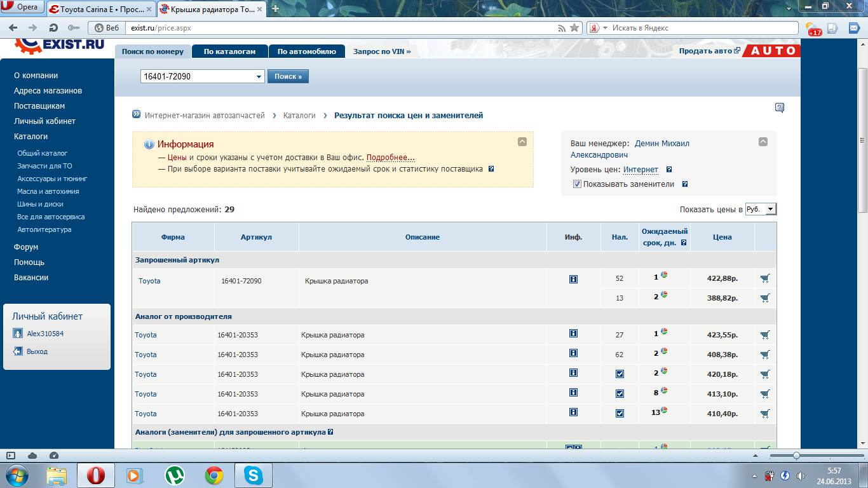Click the page help icon at top right
Screen dimensions: 868x488
click(779, 108)
